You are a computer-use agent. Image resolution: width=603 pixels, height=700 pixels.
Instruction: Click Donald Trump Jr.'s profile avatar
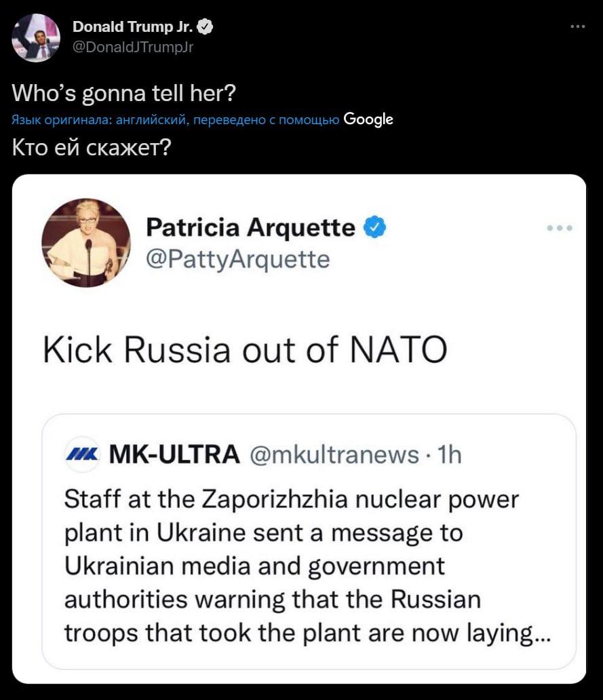[36, 38]
